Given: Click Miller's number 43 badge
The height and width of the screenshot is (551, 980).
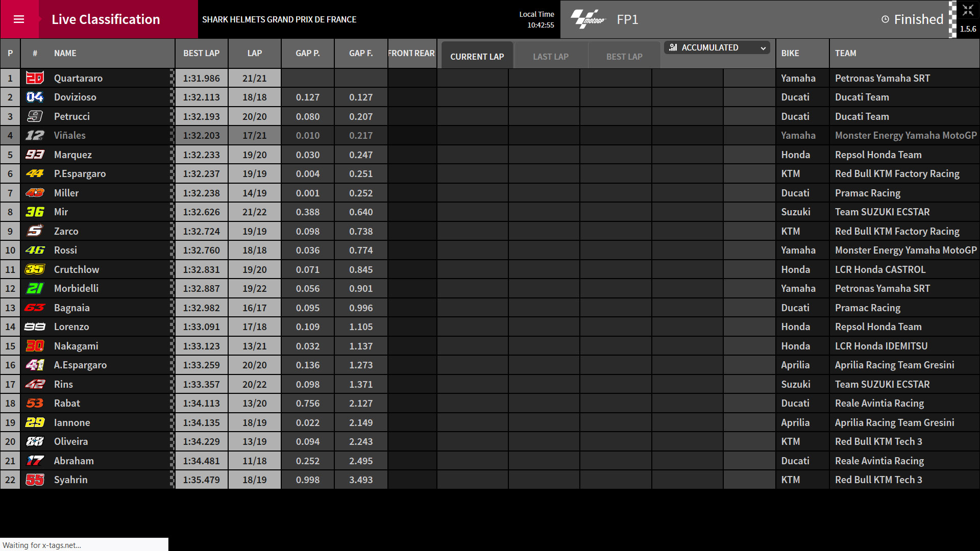Looking at the screenshot, I should tap(35, 193).
